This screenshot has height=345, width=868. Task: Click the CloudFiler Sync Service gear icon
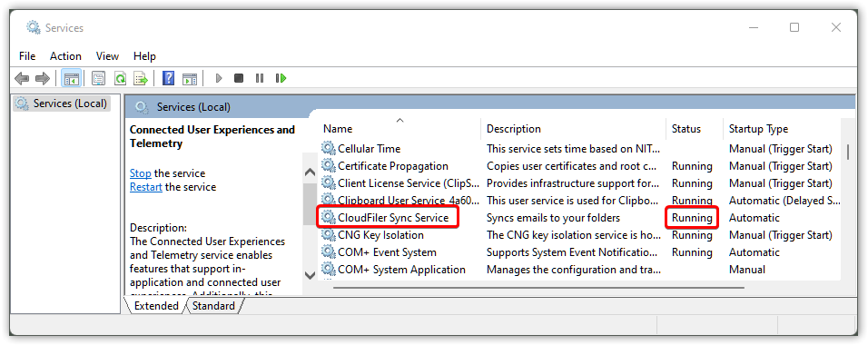(329, 217)
